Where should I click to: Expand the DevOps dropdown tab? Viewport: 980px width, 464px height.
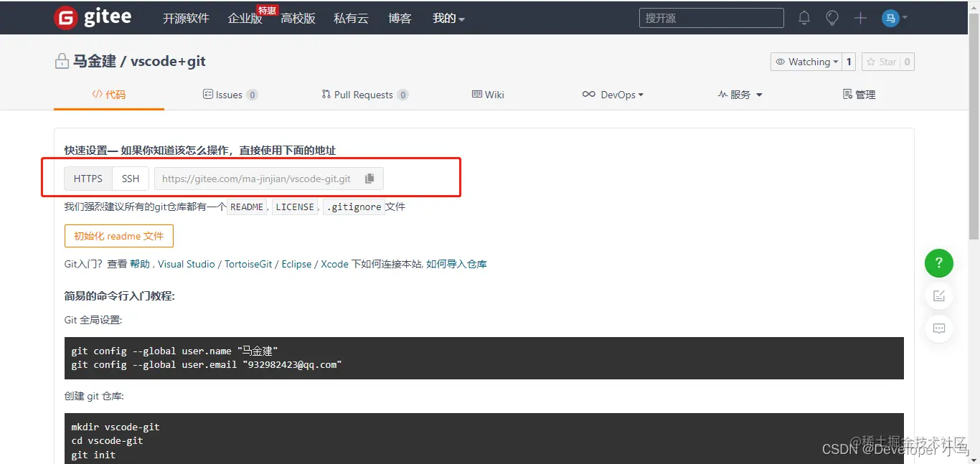coord(613,95)
